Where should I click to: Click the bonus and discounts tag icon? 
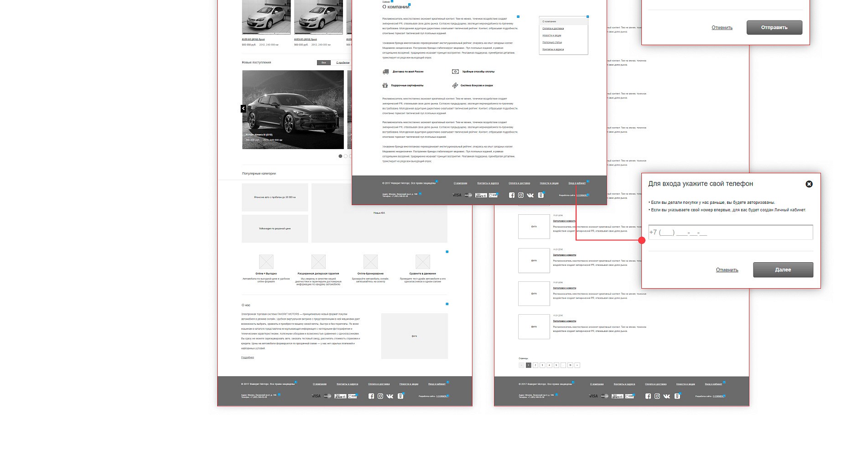point(455,85)
